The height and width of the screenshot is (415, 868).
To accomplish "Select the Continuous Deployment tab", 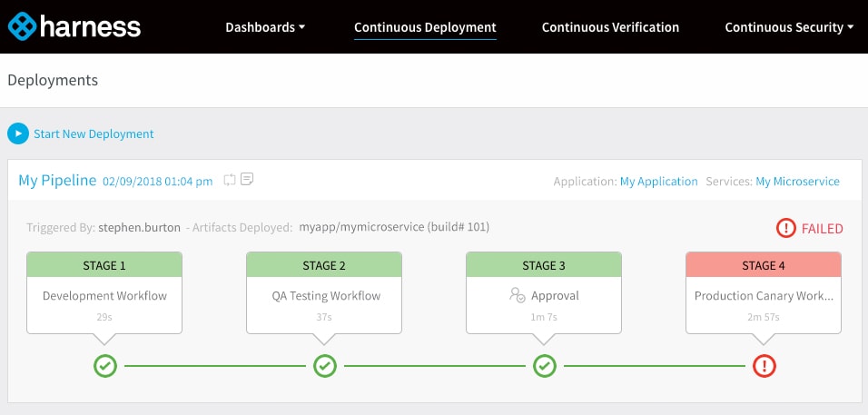I will coord(425,27).
